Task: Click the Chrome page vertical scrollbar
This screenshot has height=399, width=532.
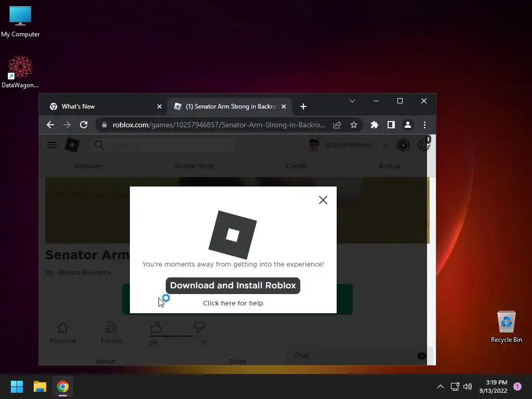Action: click(x=431, y=250)
